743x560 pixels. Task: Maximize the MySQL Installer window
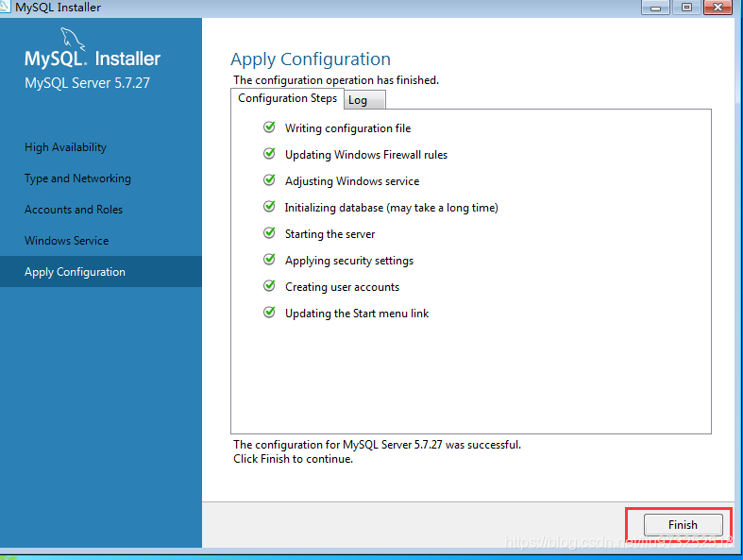pos(686,8)
